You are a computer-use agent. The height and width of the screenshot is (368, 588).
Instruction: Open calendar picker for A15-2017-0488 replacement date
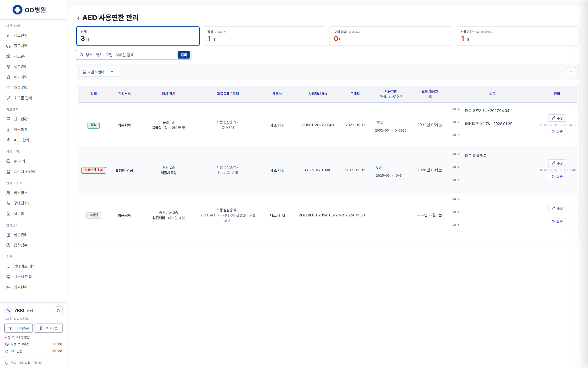point(440,170)
